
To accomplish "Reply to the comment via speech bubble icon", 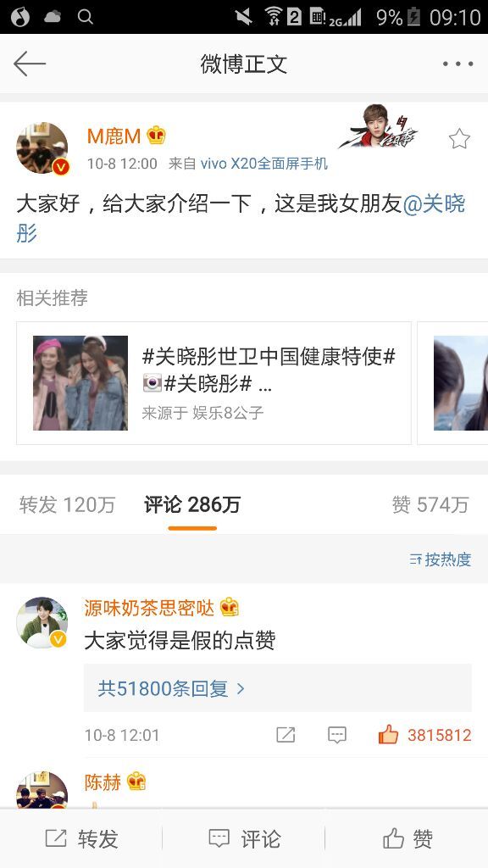I will pos(337,735).
